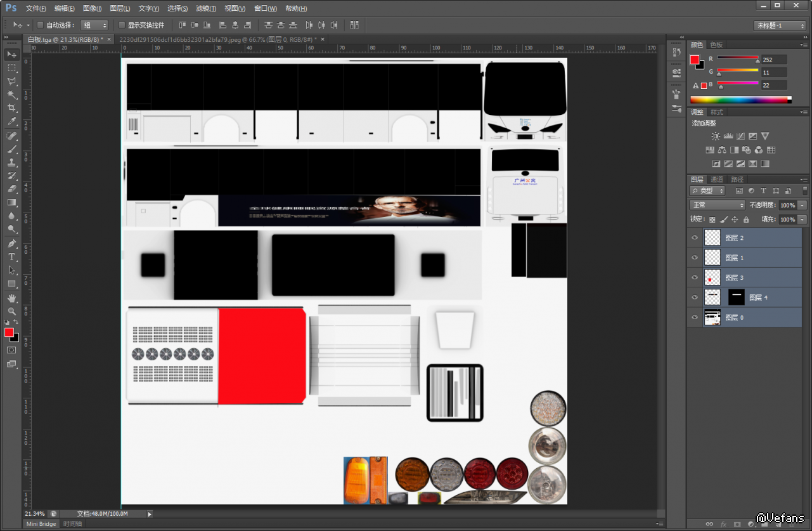Image resolution: width=812 pixels, height=531 pixels.
Task: Open the 滤镜(T) menu
Action: coord(206,8)
